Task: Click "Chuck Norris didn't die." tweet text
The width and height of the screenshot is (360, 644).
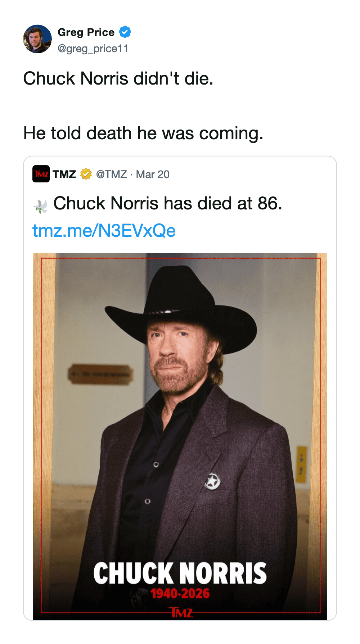Action: [118, 78]
